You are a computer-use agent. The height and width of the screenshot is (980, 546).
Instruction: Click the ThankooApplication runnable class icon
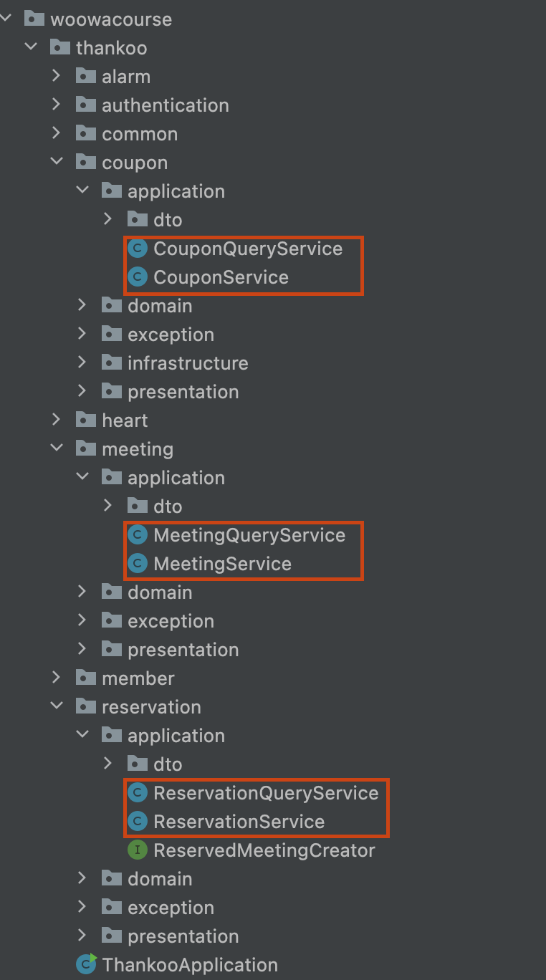[86, 964]
